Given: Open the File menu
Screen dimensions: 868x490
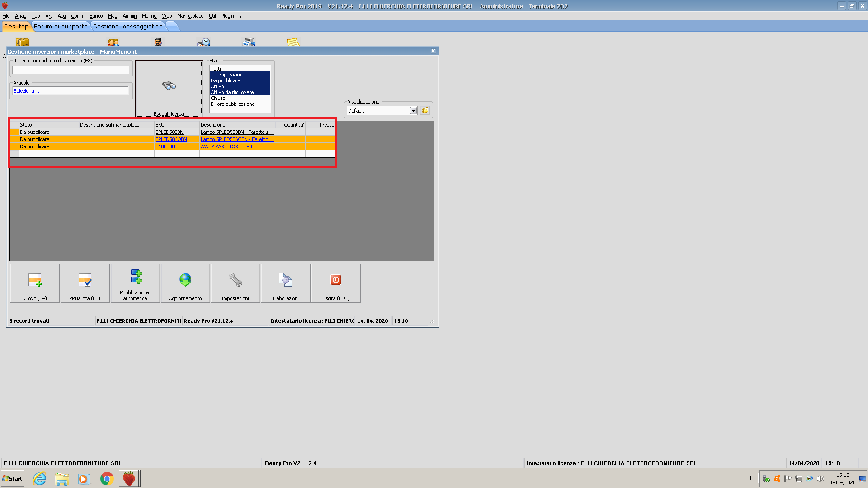Looking at the screenshot, I should click(x=6, y=16).
